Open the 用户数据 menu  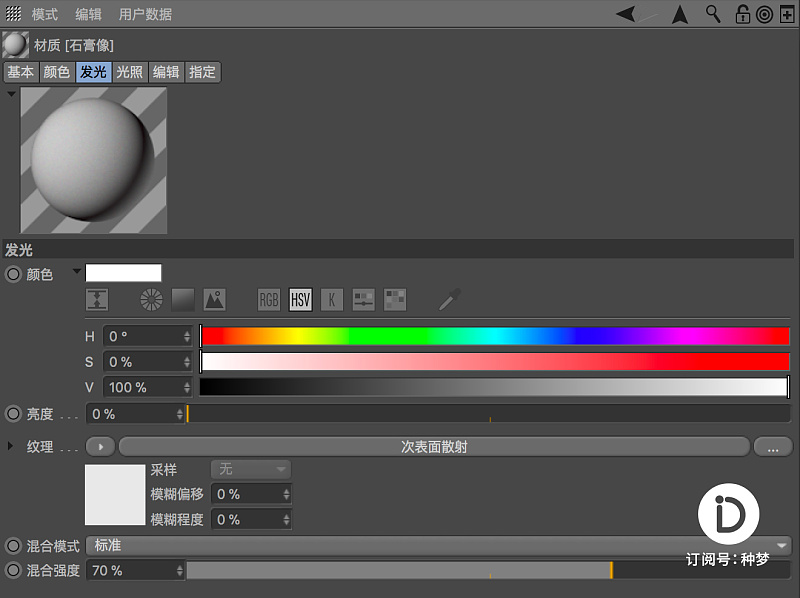coord(145,14)
